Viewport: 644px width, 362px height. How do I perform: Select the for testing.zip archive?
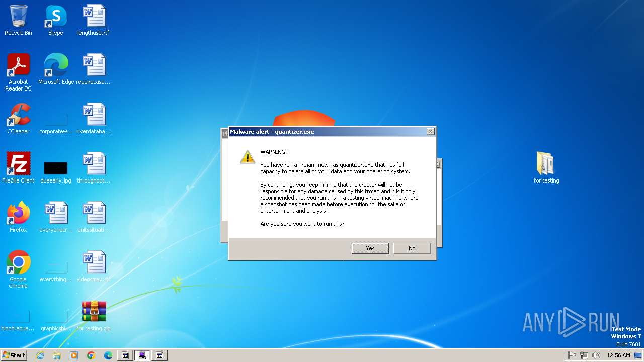[x=94, y=316]
